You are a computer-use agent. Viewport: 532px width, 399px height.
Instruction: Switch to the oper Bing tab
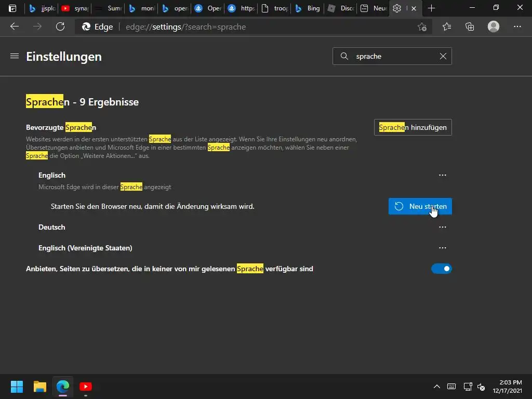pyautogui.click(x=174, y=8)
